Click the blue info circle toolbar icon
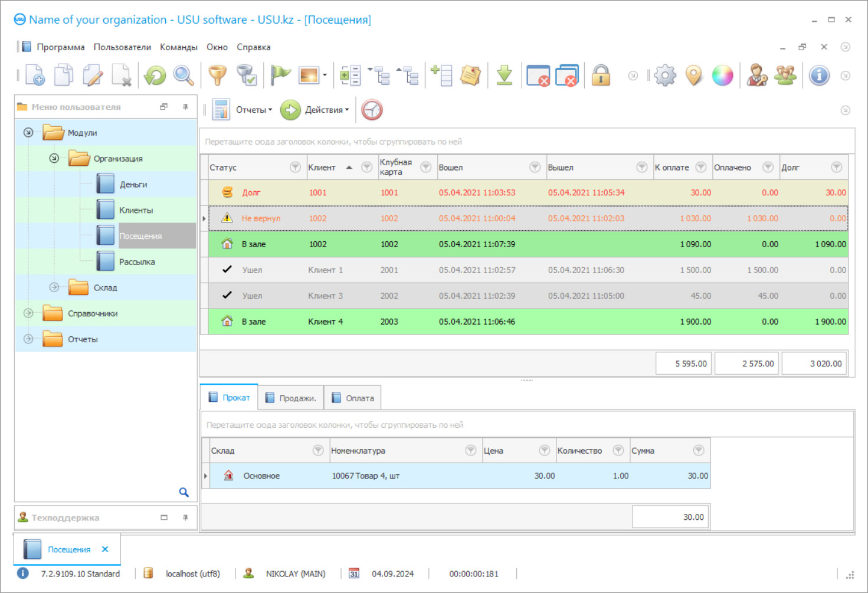868x593 pixels. pyautogui.click(x=819, y=76)
